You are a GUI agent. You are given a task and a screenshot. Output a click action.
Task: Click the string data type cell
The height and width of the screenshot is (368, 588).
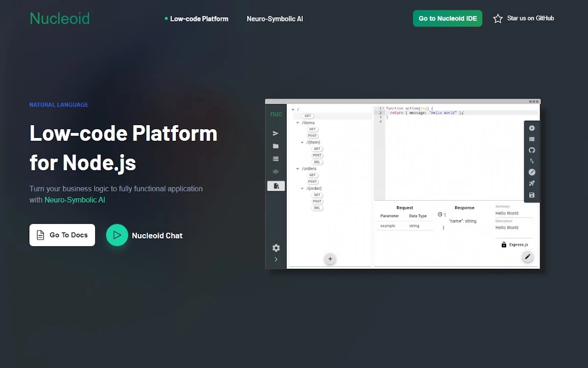[x=414, y=226]
